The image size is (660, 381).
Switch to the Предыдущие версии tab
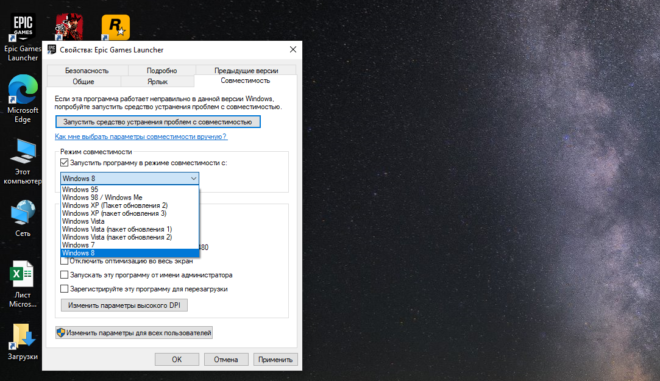tap(246, 70)
